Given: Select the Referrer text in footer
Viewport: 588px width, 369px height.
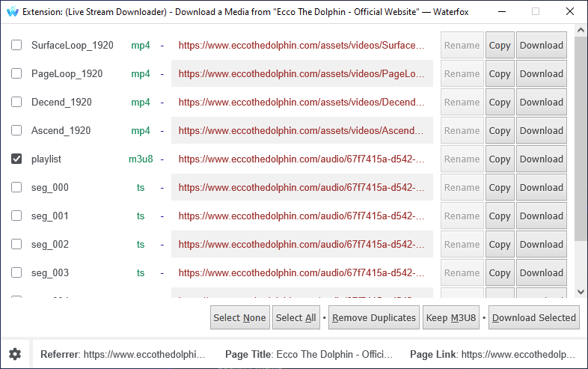Looking at the screenshot, I should [x=123, y=354].
